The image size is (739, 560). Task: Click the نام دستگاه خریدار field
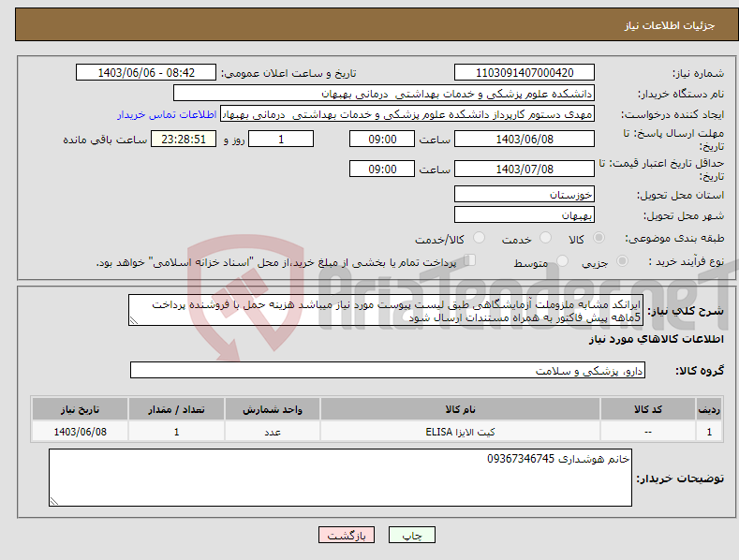(x=384, y=94)
